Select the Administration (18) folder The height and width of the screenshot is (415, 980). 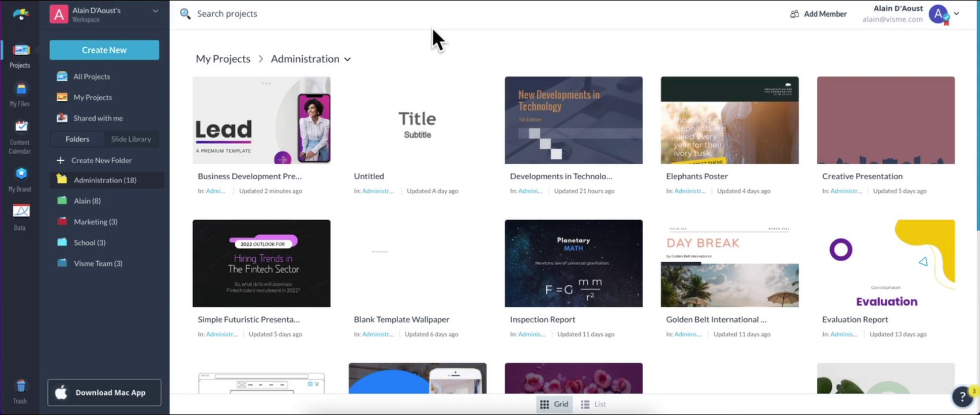[x=107, y=180]
